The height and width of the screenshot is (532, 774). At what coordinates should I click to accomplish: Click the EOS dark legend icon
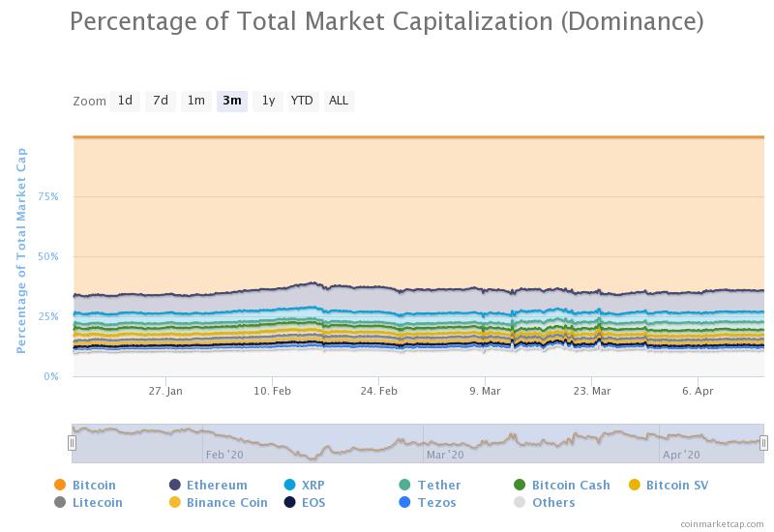(x=289, y=502)
